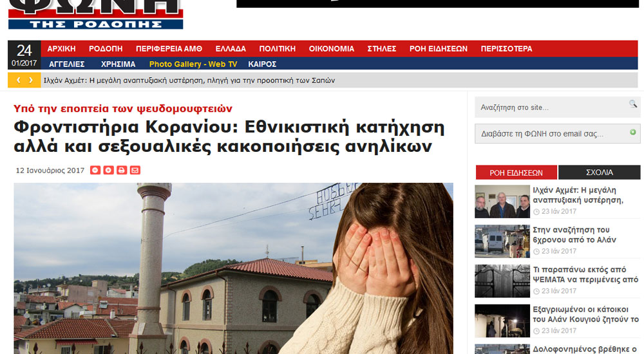Click the date box showing 24 01/2017
The height and width of the screenshot is (354, 644).
tap(24, 55)
